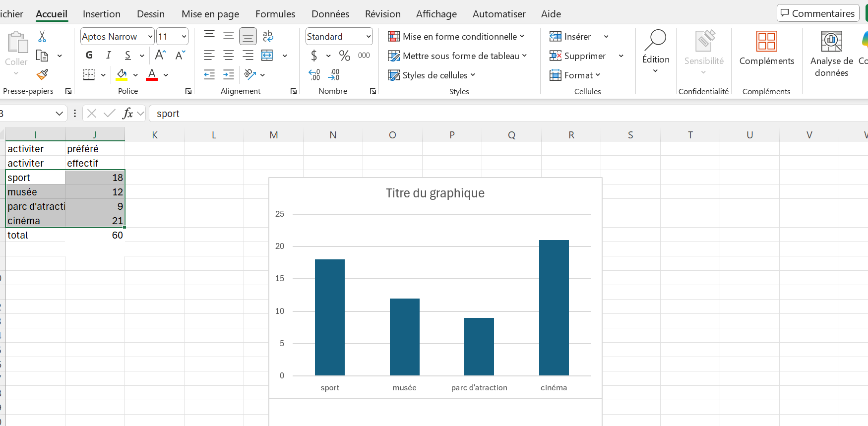Image resolution: width=868 pixels, height=426 pixels.
Task: Open the Formules ribbon tab
Action: click(275, 14)
